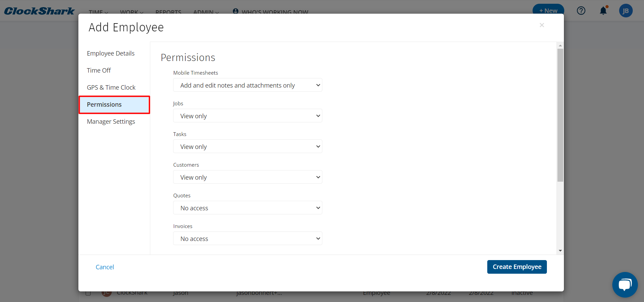This screenshot has width=644, height=302.
Task: Open the Customers permission dropdown
Action: pyautogui.click(x=247, y=177)
